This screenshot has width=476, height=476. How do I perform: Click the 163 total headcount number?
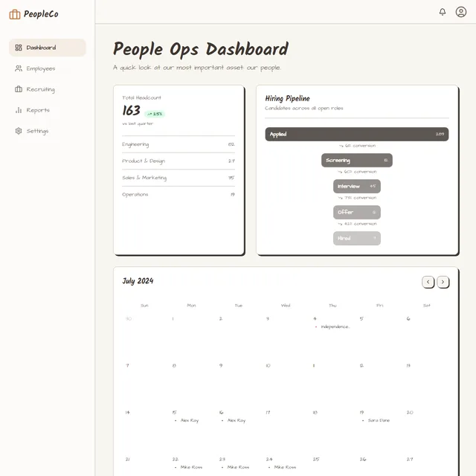tap(132, 111)
